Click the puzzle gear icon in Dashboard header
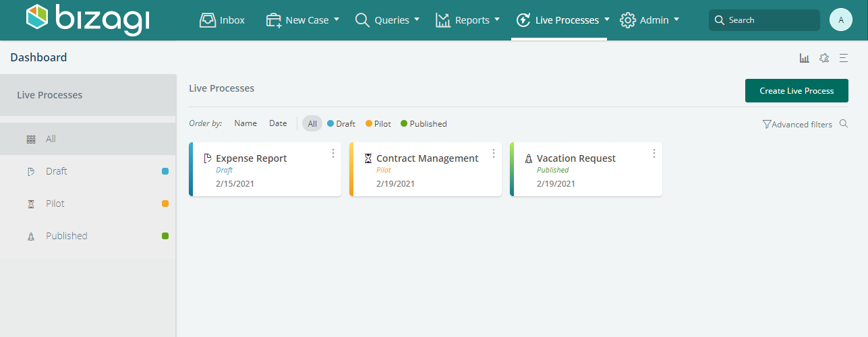 tap(823, 58)
